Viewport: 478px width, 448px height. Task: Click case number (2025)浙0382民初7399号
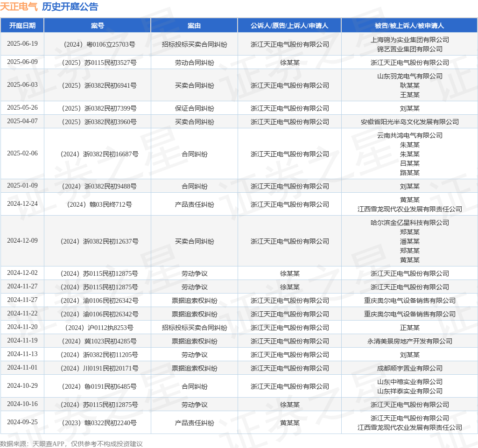tap(98, 108)
